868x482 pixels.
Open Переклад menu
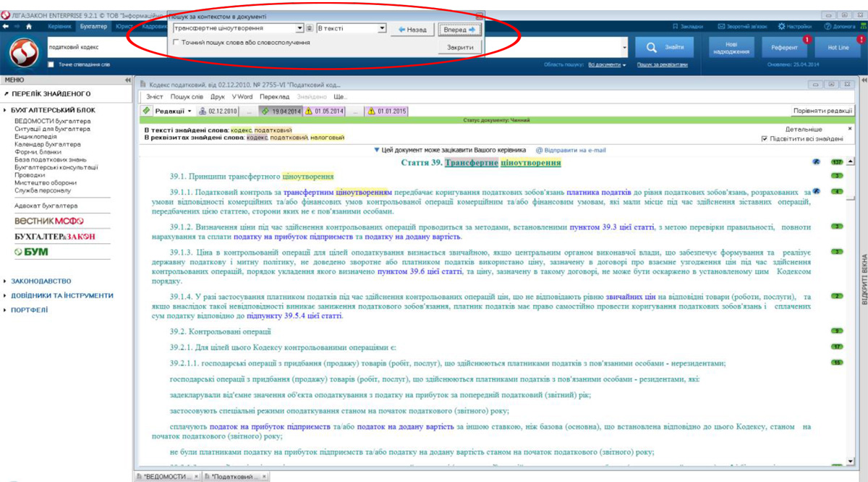(274, 96)
